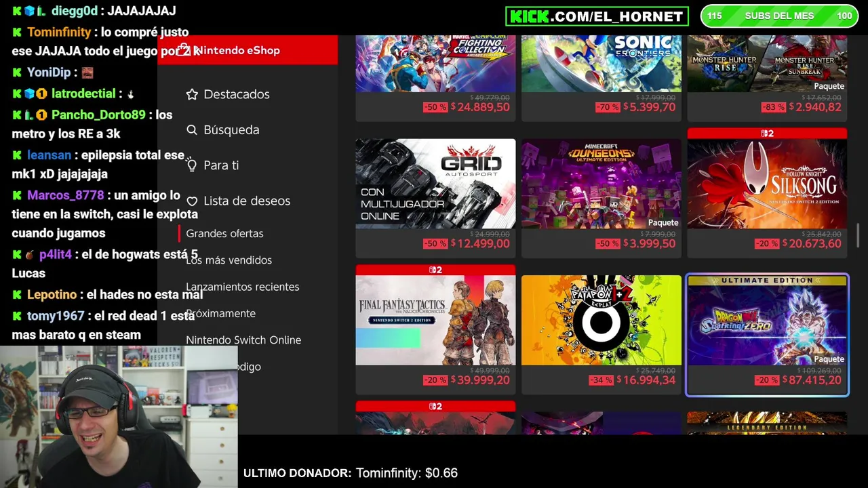
Task: Click chat username diegg0d
Action: point(75,11)
